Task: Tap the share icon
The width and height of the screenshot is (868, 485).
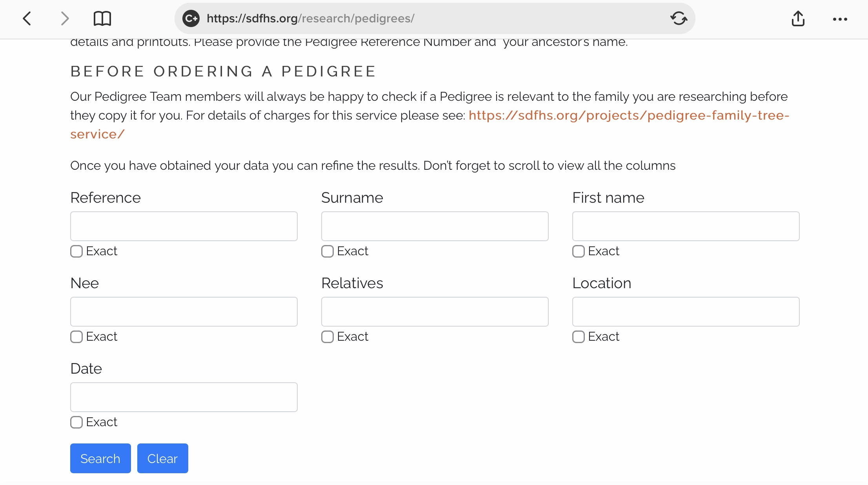Action: (x=798, y=18)
